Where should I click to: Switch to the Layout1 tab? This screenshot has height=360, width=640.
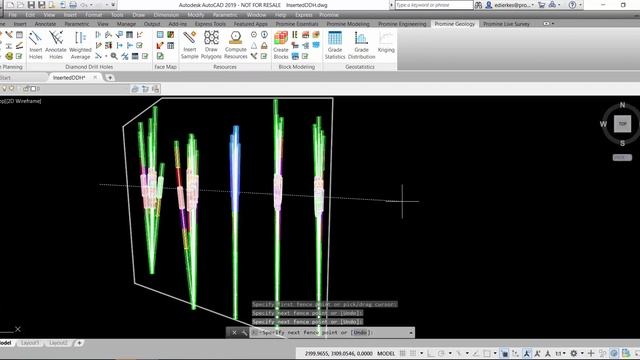[30, 343]
